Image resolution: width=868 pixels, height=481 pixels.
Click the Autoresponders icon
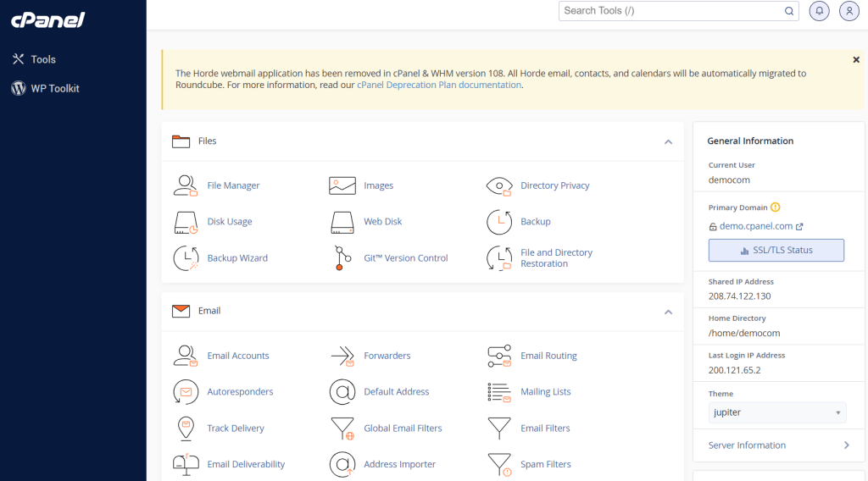click(186, 392)
